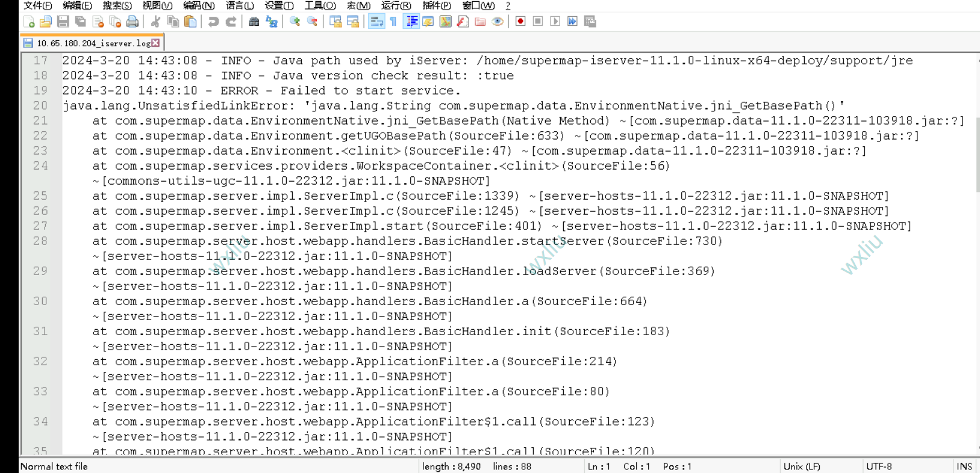980x473 pixels.
Task: Open the 搜索(S) menu
Action: (x=117, y=5)
